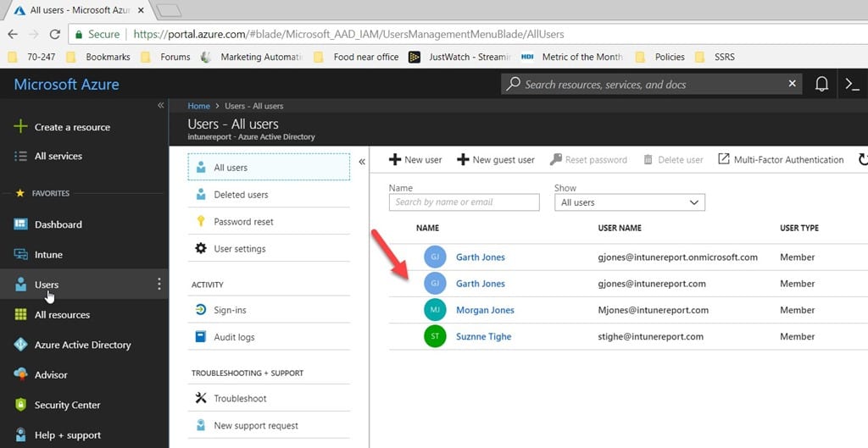Screen dimensions: 868x448
Task: Click the Name search input field
Action: [x=464, y=202]
